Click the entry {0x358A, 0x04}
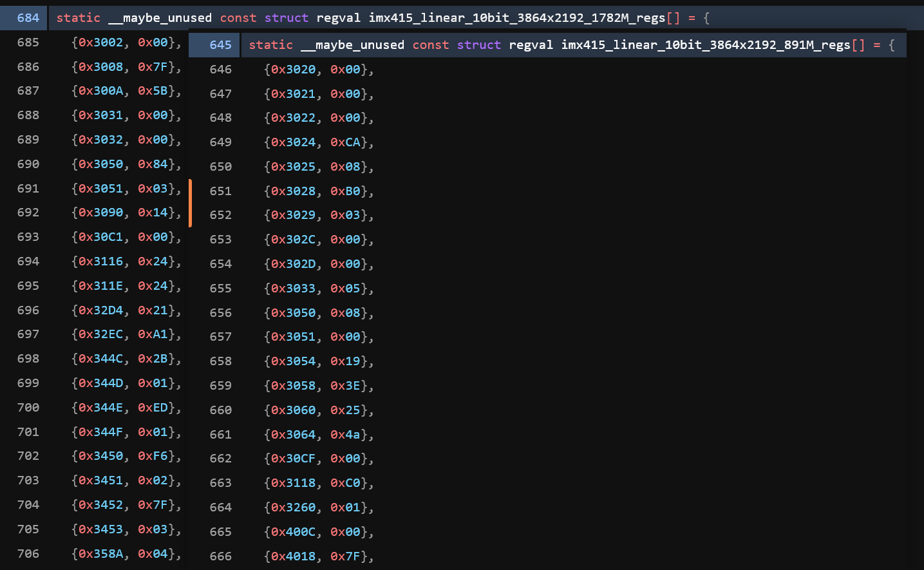 tap(126, 554)
